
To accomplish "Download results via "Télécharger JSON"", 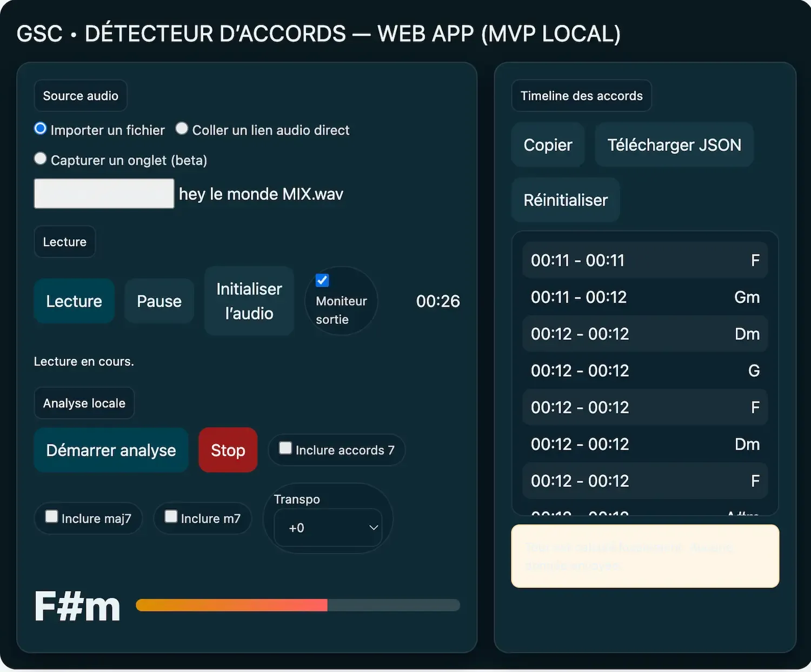I will click(674, 145).
